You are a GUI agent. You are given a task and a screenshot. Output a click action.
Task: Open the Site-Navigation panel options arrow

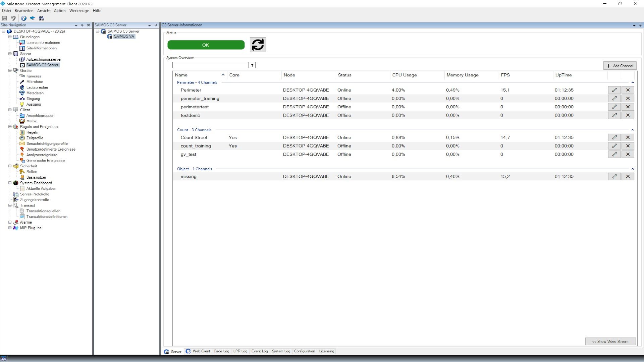76,25
